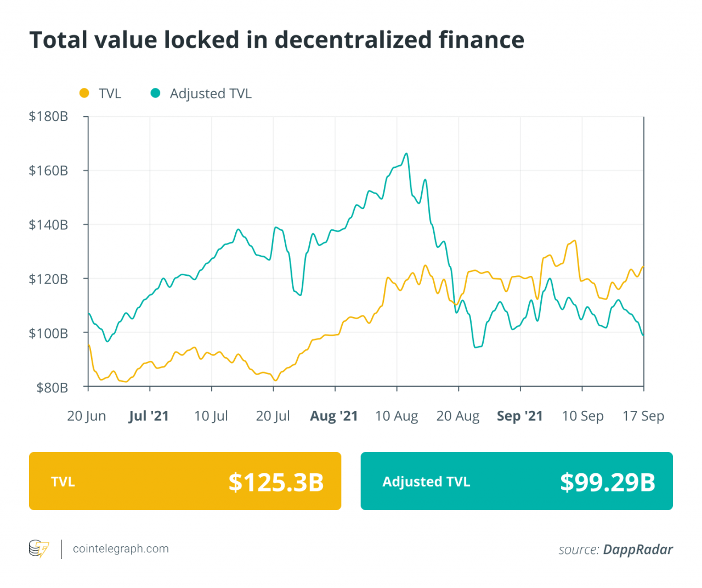702x588 pixels.
Task: Click the yellow TVL $125.3B summary box
Action: coord(185,481)
